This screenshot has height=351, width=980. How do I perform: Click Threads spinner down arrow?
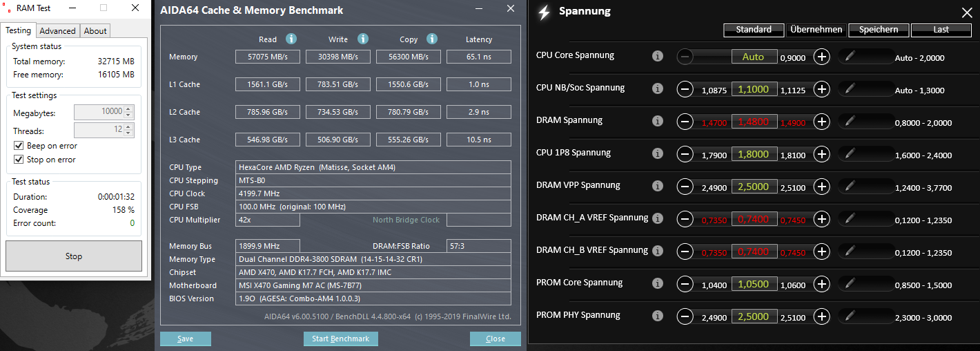tap(129, 133)
